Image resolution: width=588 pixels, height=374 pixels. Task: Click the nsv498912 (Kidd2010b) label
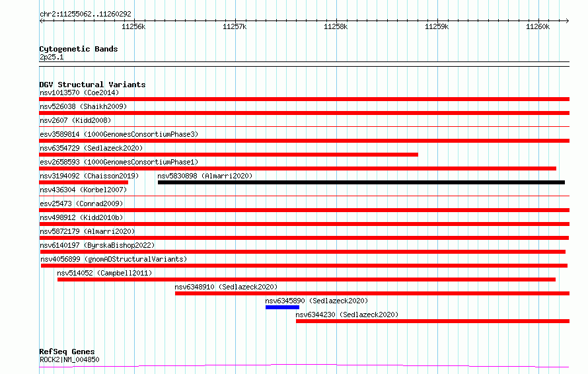click(81, 217)
